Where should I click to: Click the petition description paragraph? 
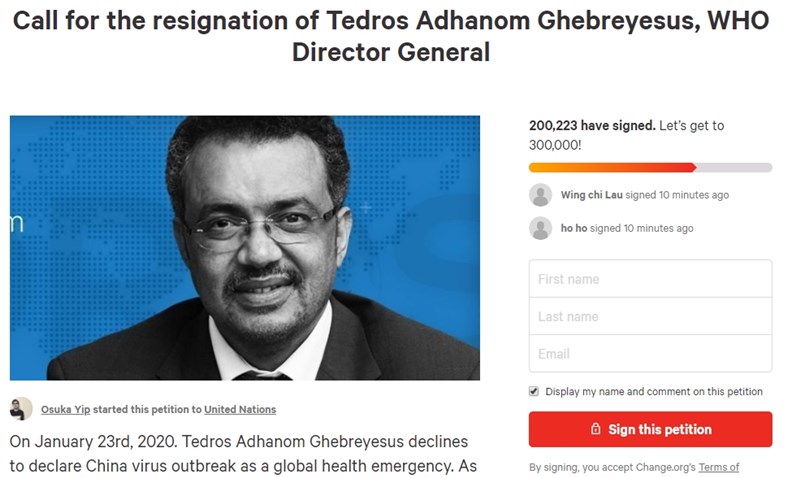click(243, 454)
